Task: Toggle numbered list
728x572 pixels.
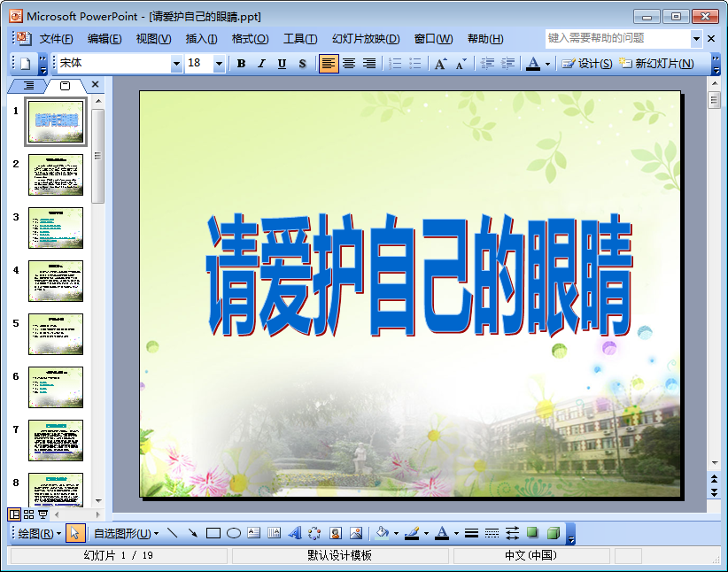Action: pos(395,64)
